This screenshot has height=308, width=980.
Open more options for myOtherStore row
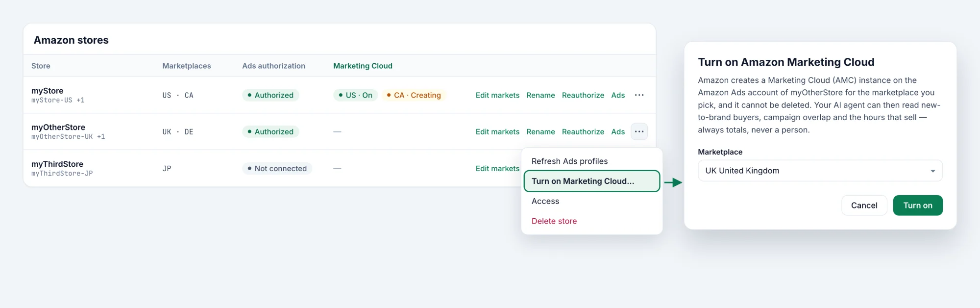pyautogui.click(x=639, y=131)
